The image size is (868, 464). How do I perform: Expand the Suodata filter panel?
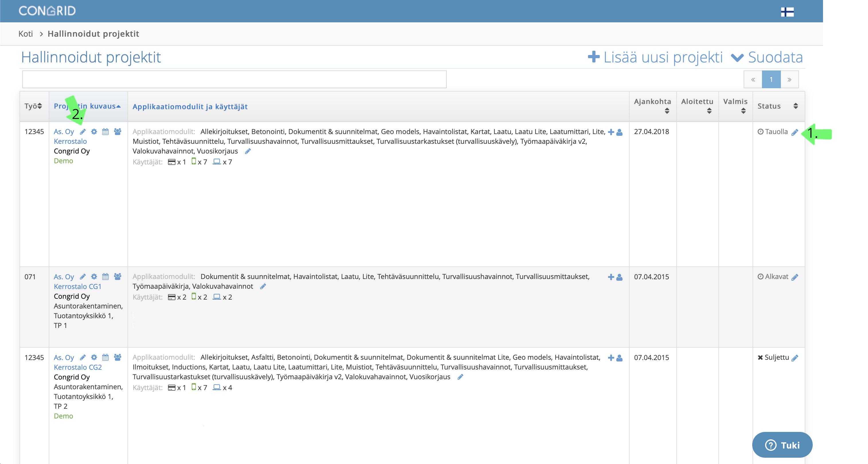(x=767, y=57)
